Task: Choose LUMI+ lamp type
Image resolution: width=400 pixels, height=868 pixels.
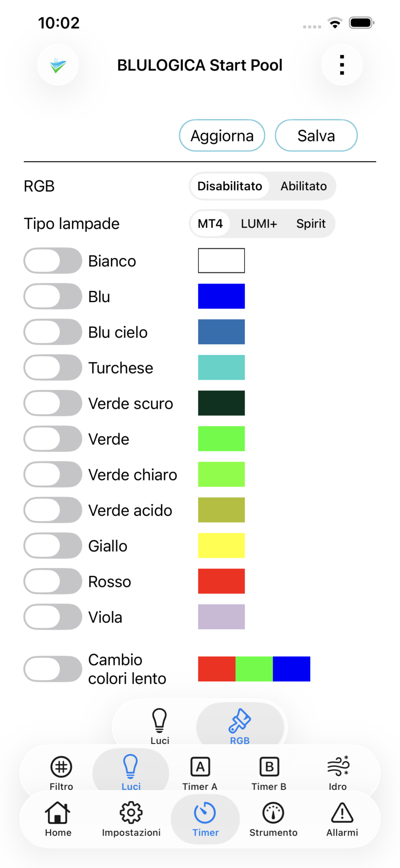Action: pos(259,224)
